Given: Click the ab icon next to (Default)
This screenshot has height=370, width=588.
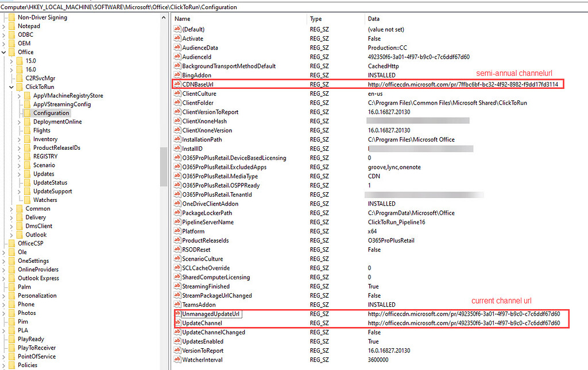Looking at the screenshot, I should (x=176, y=29).
